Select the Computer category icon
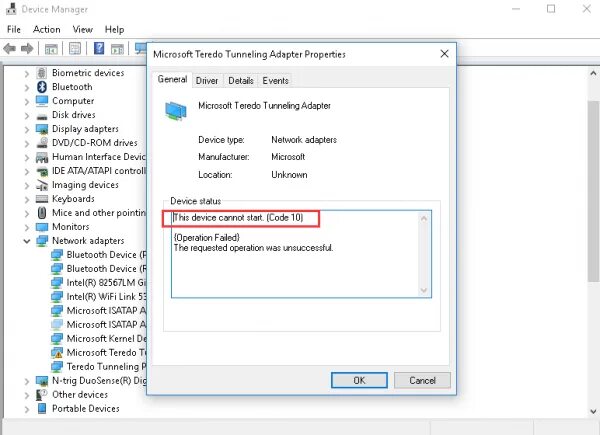 (42, 101)
